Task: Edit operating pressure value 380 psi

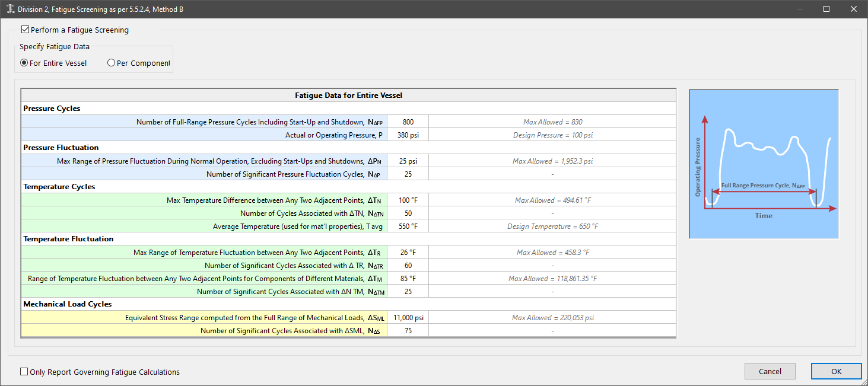Action: click(x=408, y=135)
